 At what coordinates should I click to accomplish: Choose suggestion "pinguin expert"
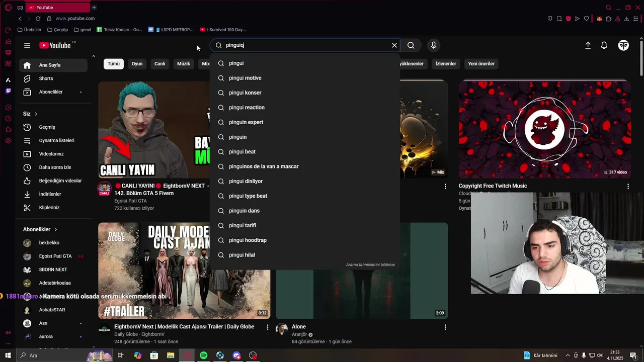click(305, 122)
